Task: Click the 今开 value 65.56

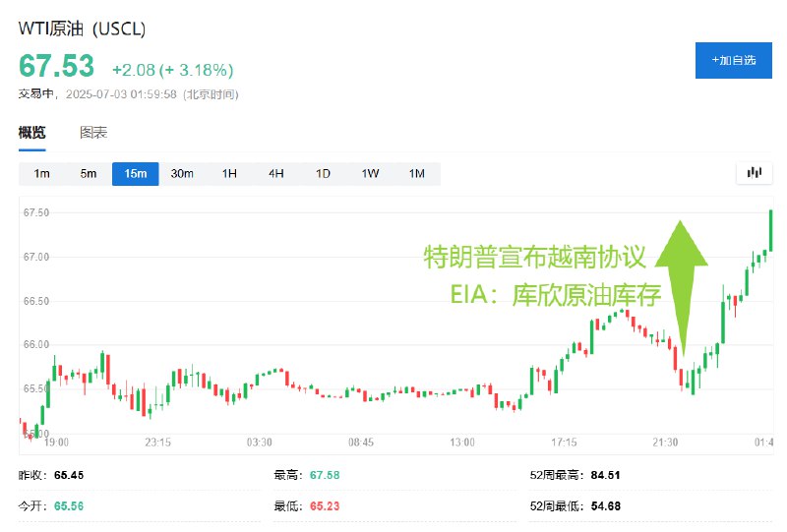Action: click(69, 505)
